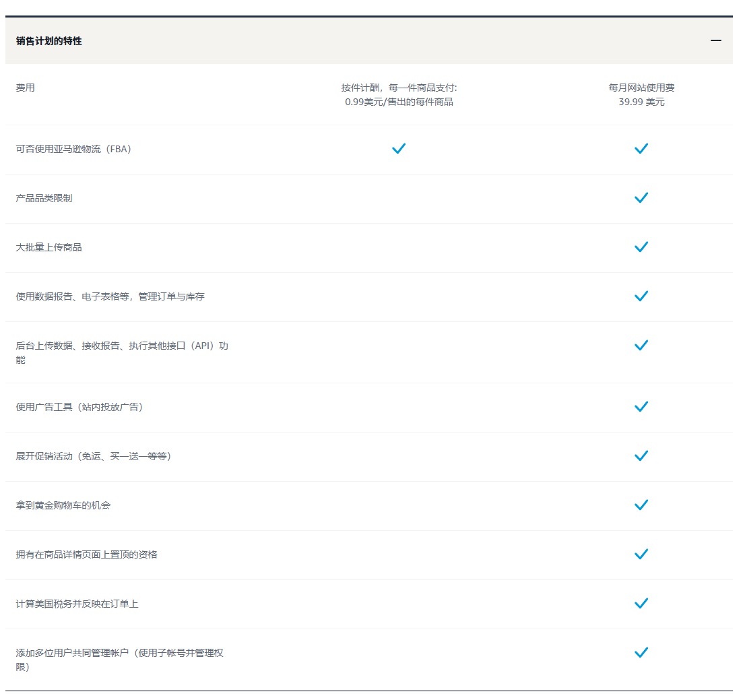Click the FBA checkmark under the monthly plan
Image resolution: width=743 pixels, height=700 pixels.
(641, 148)
